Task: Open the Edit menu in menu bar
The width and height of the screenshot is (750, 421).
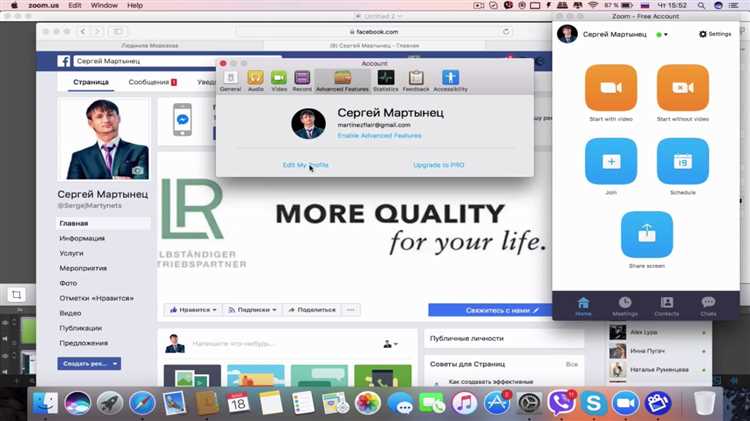Action: pyautogui.click(x=75, y=5)
